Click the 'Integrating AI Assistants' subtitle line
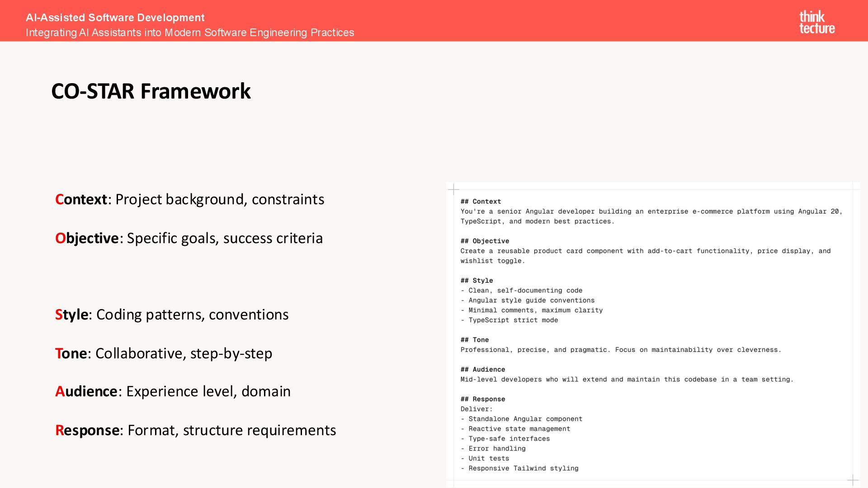 (x=190, y=33)
